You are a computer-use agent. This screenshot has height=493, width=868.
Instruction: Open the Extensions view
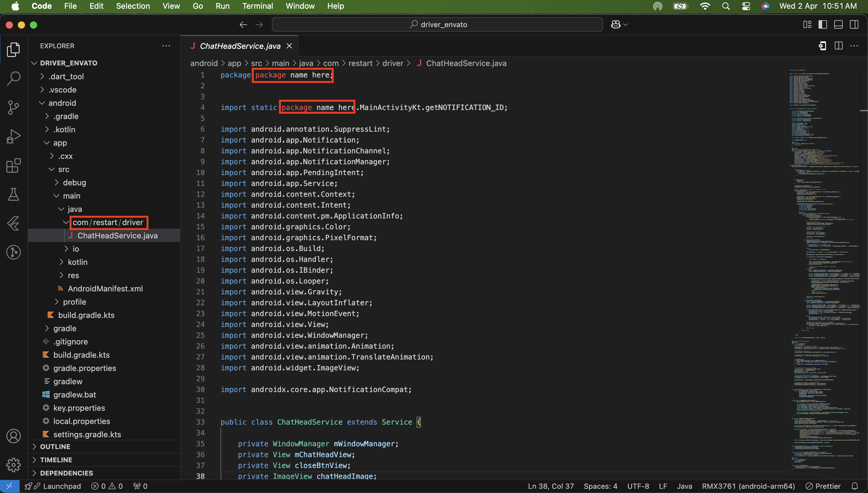[x=14, y=165]
